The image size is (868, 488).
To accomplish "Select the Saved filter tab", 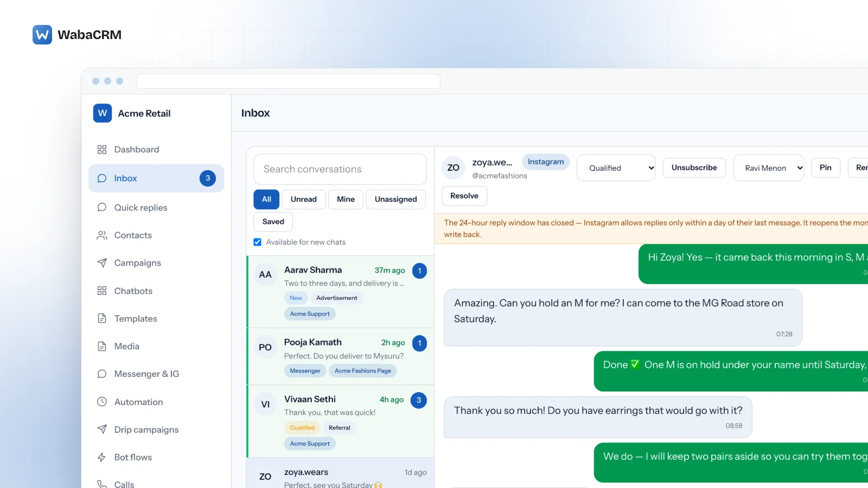I will [x=273, y=222].
